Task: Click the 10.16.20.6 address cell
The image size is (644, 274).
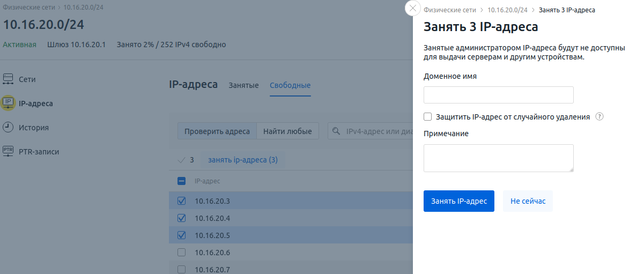Action: tap(212, 253)
